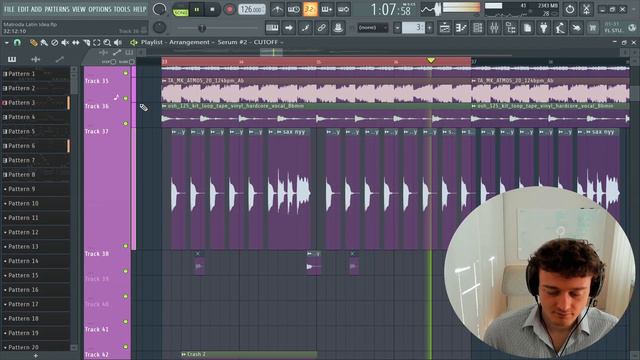The height and width of the screenshot is (360, 640).
Task: Select the Draw pencil tool
Action: click(x=33, y=42)
